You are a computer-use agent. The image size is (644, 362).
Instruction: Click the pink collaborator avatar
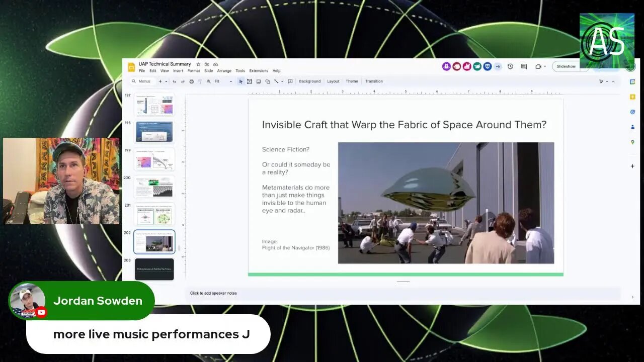pos(467,66)
